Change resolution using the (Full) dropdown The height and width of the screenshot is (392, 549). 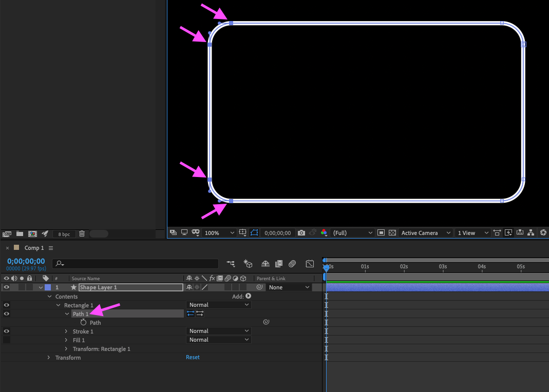coord(354,232)
